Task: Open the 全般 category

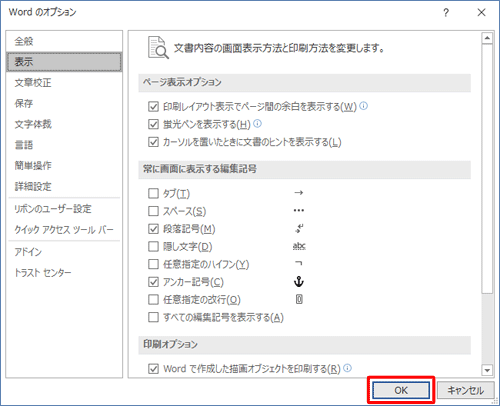Action: [64, 41]
